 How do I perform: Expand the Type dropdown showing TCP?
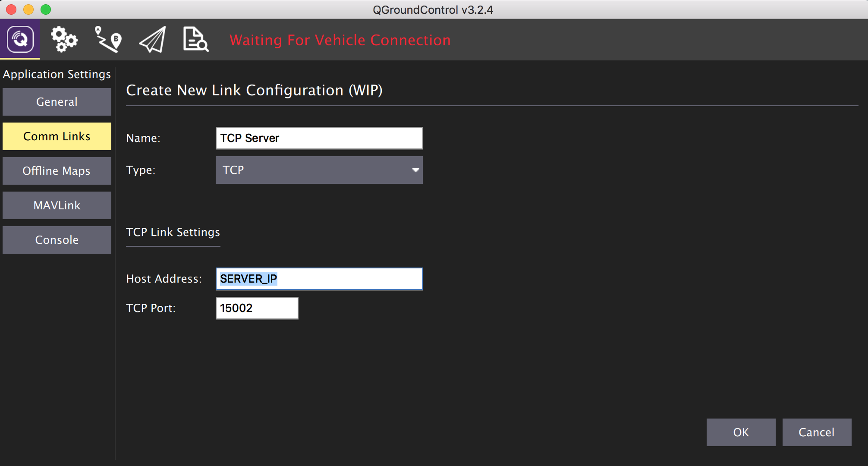[x=319, y=170]
